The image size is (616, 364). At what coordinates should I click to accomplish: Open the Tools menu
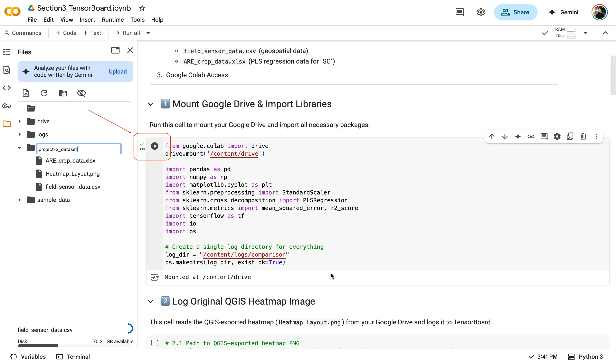(137, 20)
